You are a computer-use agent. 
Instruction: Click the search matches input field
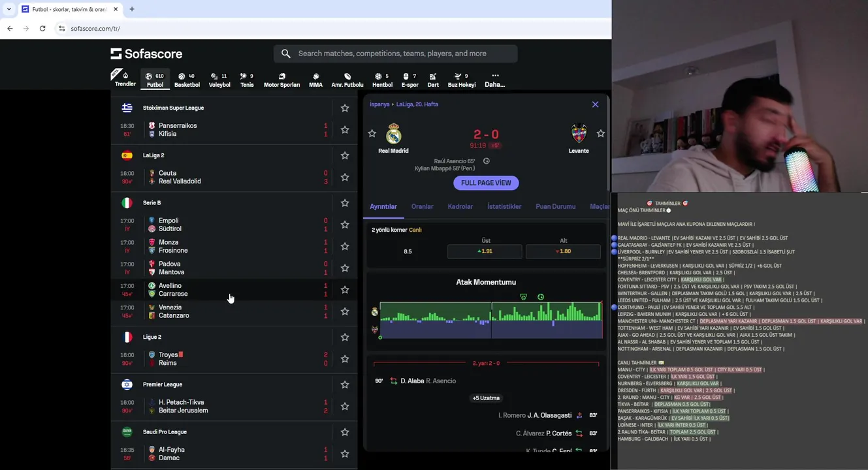[396, 54]
